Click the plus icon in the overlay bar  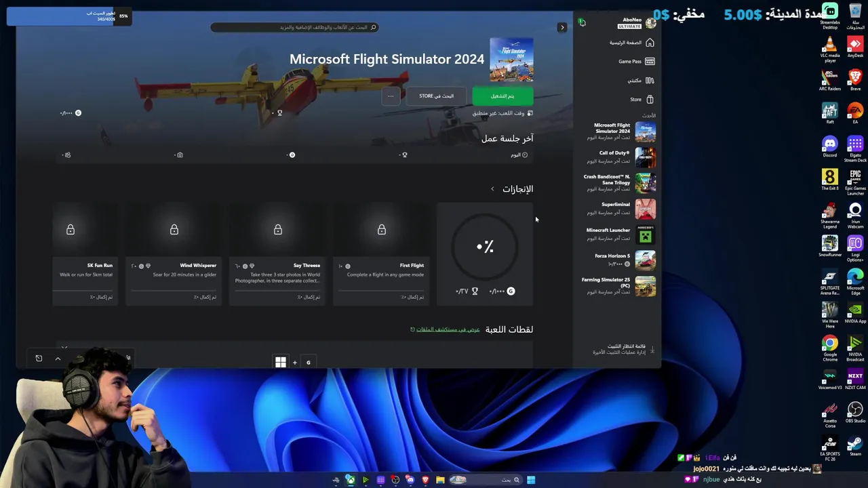click(x=294, y=363)
